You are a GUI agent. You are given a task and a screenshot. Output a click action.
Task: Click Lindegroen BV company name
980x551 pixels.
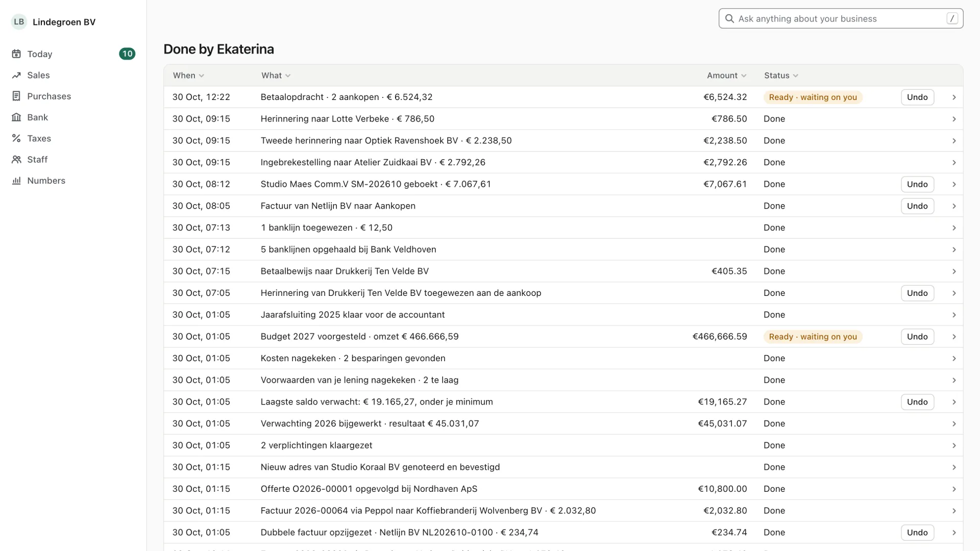[x=64, y=22]
